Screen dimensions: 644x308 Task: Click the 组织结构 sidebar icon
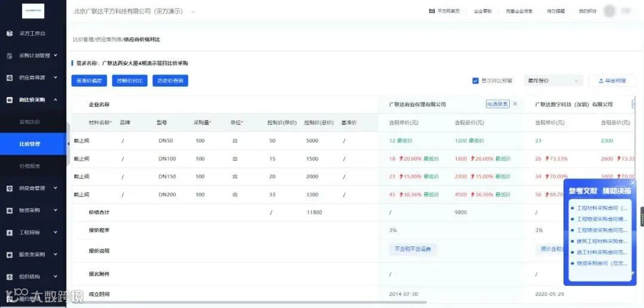(x=10, y=277)
